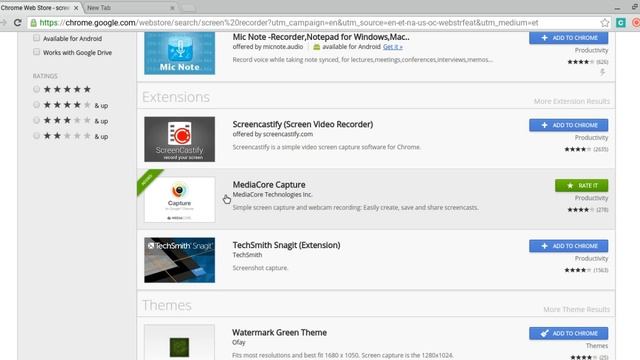Check the Available for Android filter
Viewport: 640px width, 360px height.
pos(36,38)
